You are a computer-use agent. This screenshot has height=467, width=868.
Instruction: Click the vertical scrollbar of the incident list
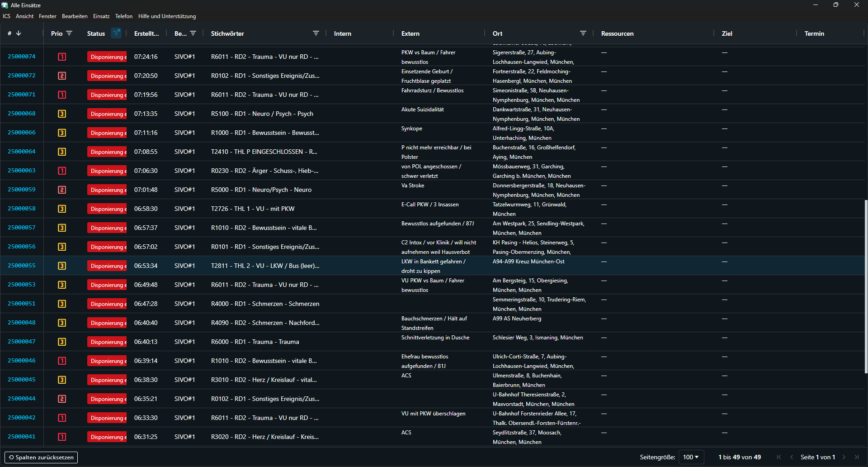[866, 286]
